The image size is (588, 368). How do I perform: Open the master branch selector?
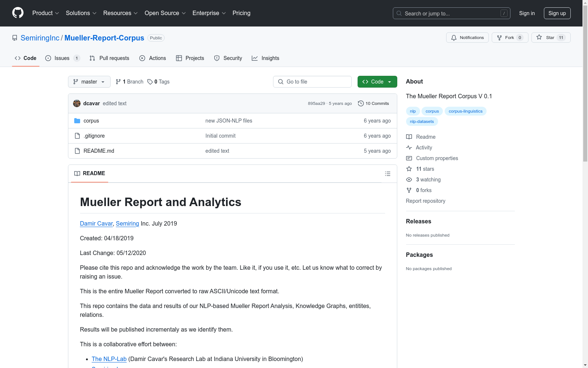coord(89,82)
